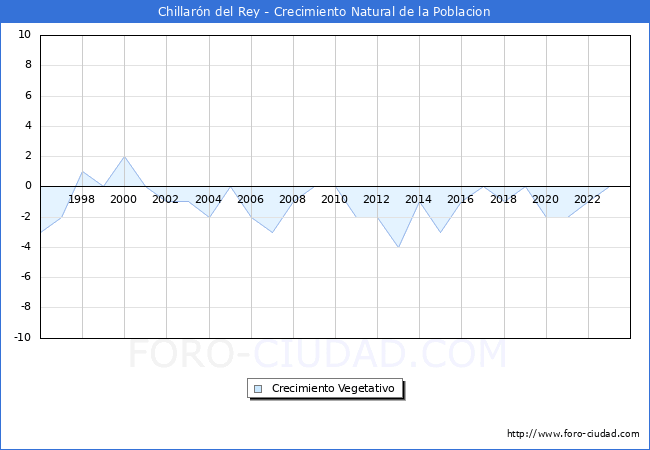Click the 2014 x-axis label
650x450 pixels.
(418, 200)
